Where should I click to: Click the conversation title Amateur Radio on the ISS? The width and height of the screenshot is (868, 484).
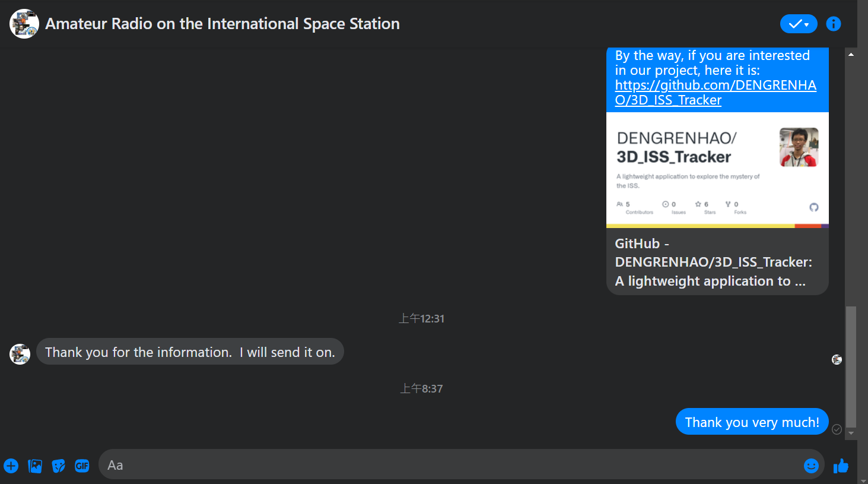tap(222, 24)
